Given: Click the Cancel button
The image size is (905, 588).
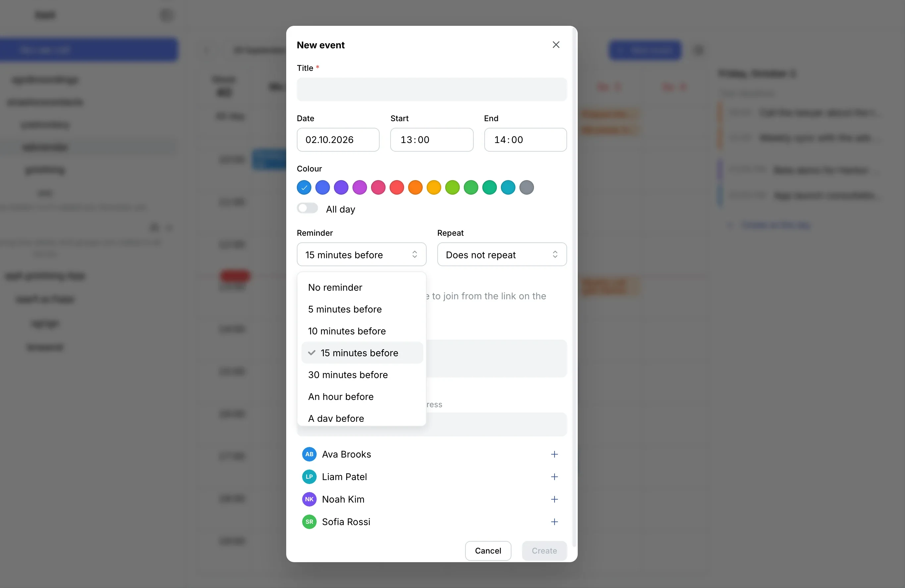Looking at the screenshot, I should (488, 551).
